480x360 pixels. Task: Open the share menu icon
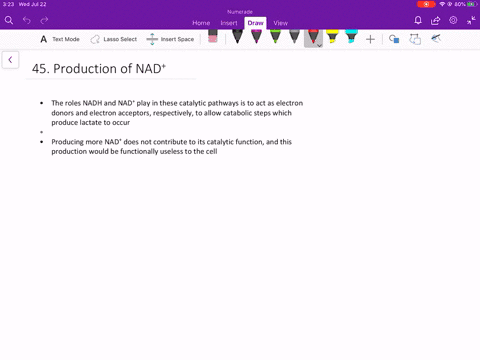435,21
